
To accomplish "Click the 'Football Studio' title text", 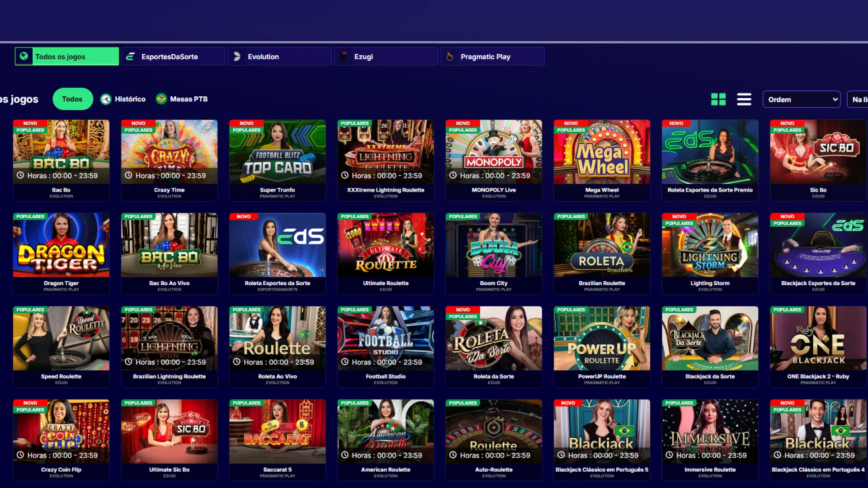I will (x=386, y=376).
